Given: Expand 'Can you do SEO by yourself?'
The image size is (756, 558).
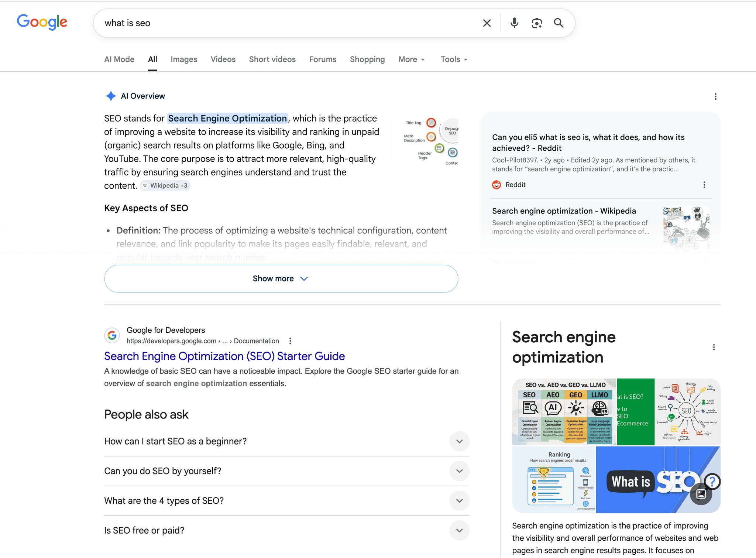Looking at the screenshot, I should pos(287,471).
